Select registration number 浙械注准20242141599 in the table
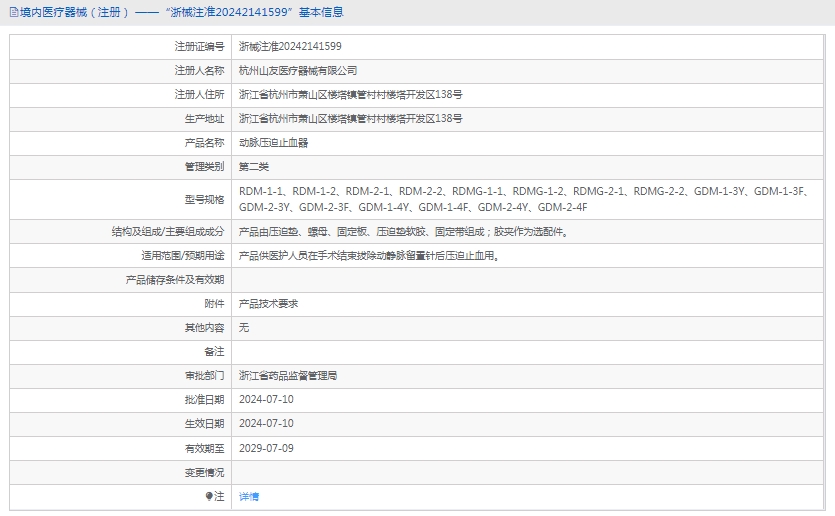835x516 pixels. point(290,46)
